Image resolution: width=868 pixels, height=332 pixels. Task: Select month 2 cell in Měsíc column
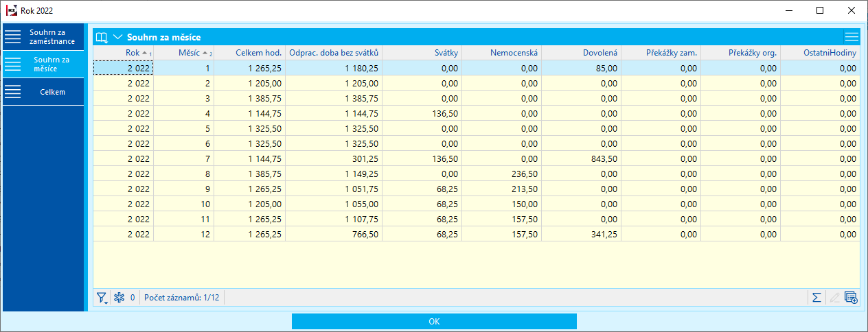tap(184, 83)
